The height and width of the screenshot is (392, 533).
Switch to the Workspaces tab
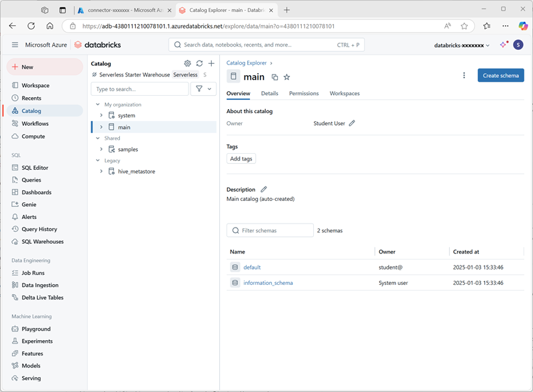click(x=344, y=93)
